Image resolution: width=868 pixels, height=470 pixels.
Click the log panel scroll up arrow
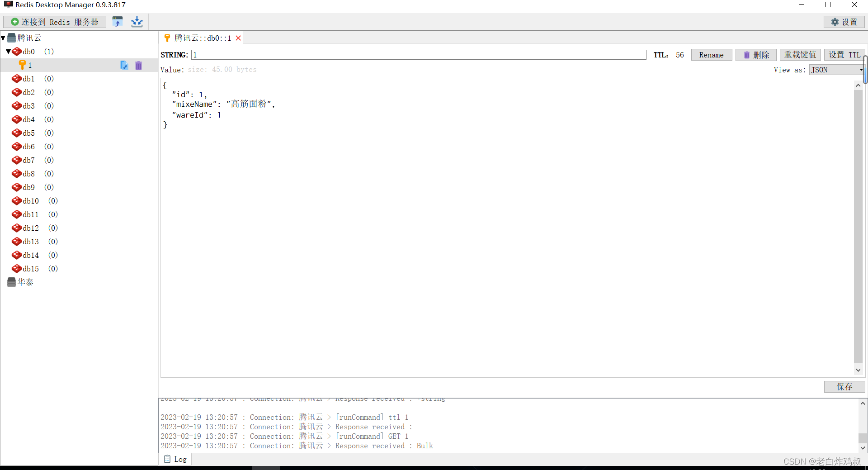(x=863, y=404)
